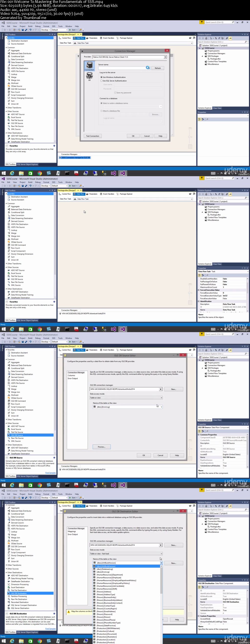This screenshot has height=644, width=250.
Task: Click Flat File Source in toolbox of the empty design surface frame
Action: pyautogui.click(x=17, y=276)
